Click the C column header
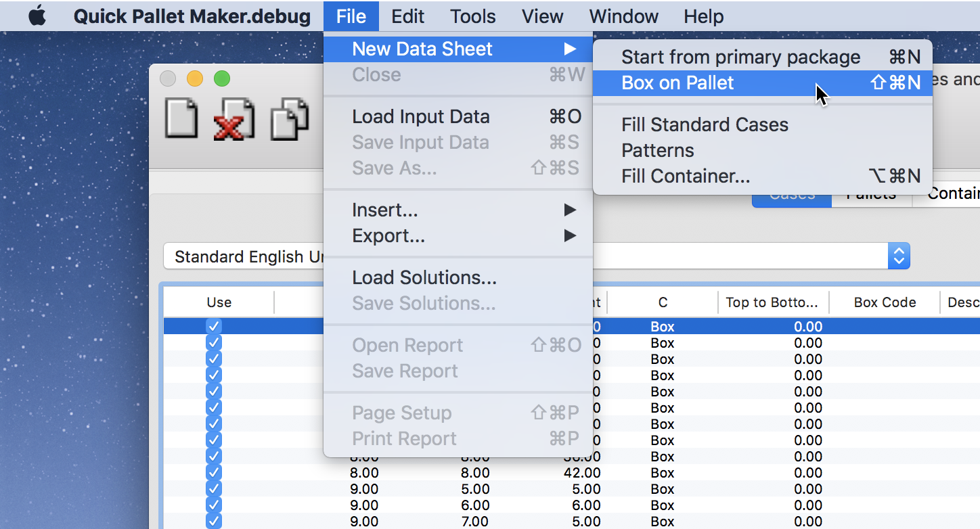 point(663,302)
